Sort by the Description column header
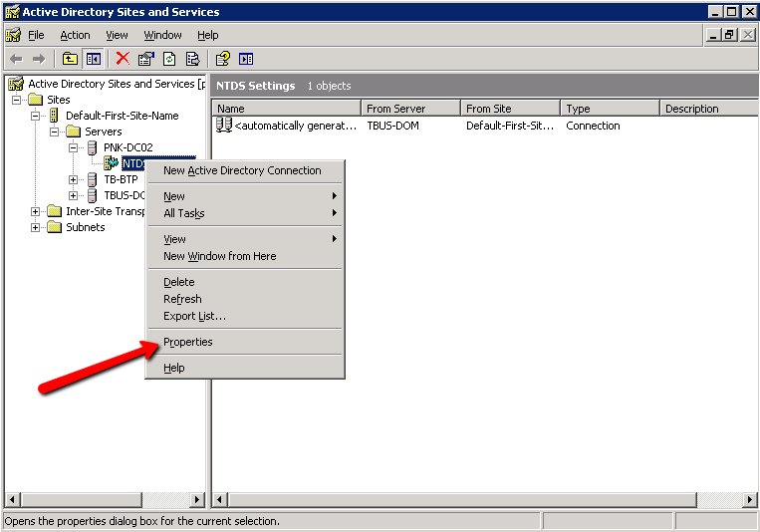The width and height of the screenshot is (760, 532). (709, 109)
